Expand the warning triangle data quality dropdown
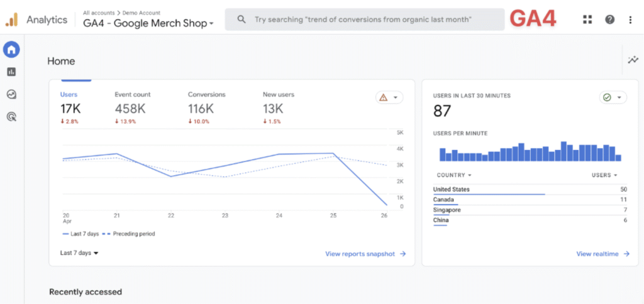 [389, 97]
